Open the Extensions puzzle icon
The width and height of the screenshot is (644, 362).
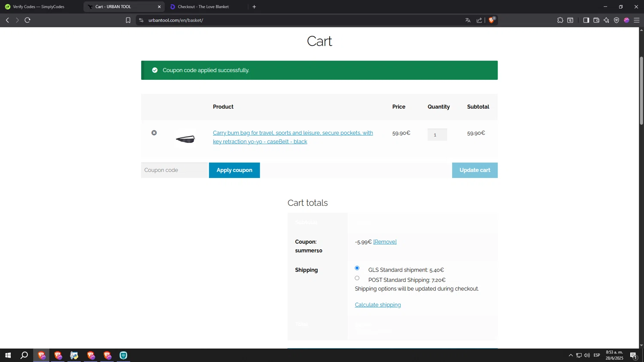pos(560,20)
